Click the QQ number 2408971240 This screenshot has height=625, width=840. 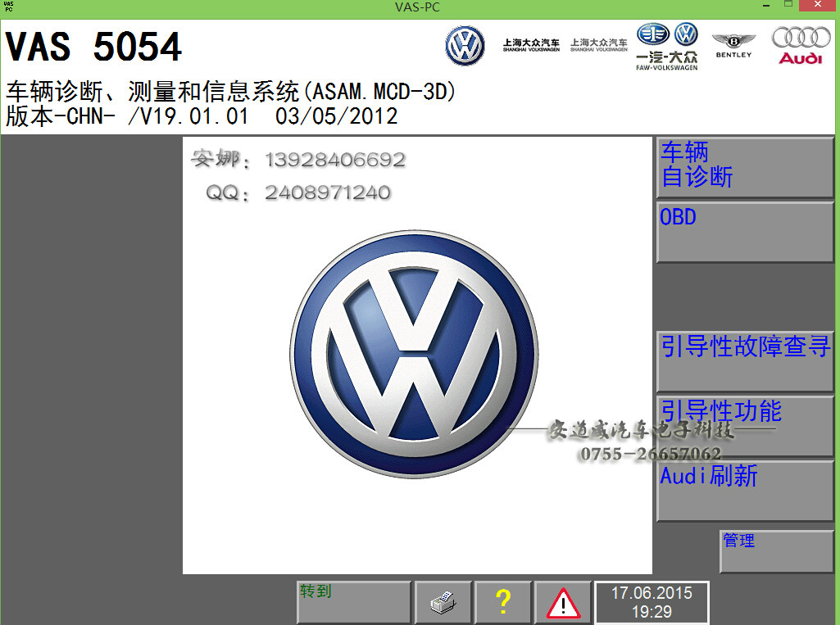[327, 192]
